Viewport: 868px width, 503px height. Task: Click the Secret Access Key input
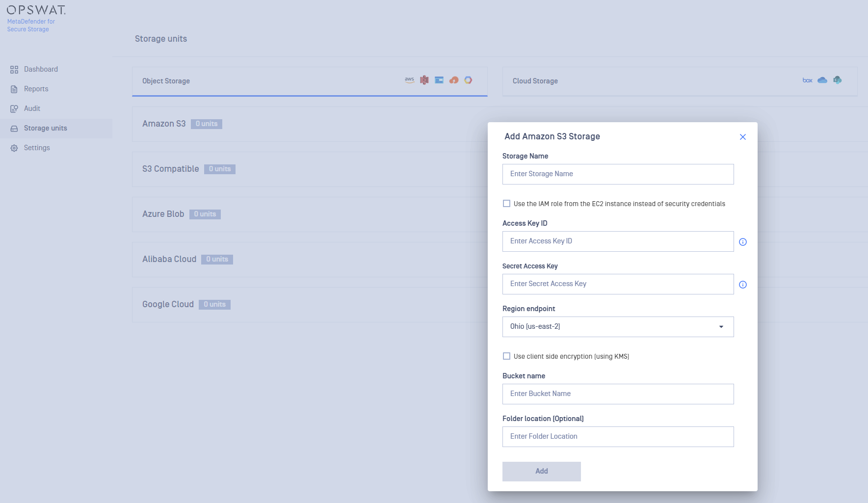(x=618, y=284)
